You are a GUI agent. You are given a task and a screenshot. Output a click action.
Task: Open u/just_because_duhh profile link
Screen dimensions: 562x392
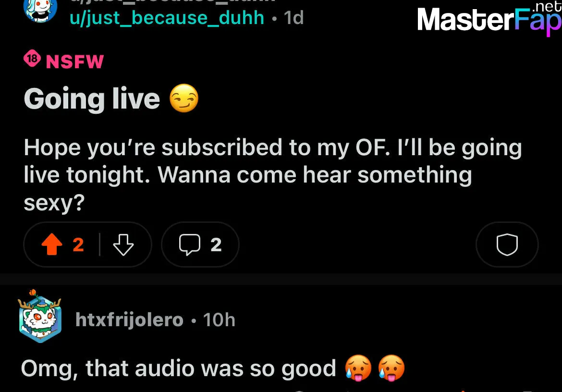pos(167,18)
